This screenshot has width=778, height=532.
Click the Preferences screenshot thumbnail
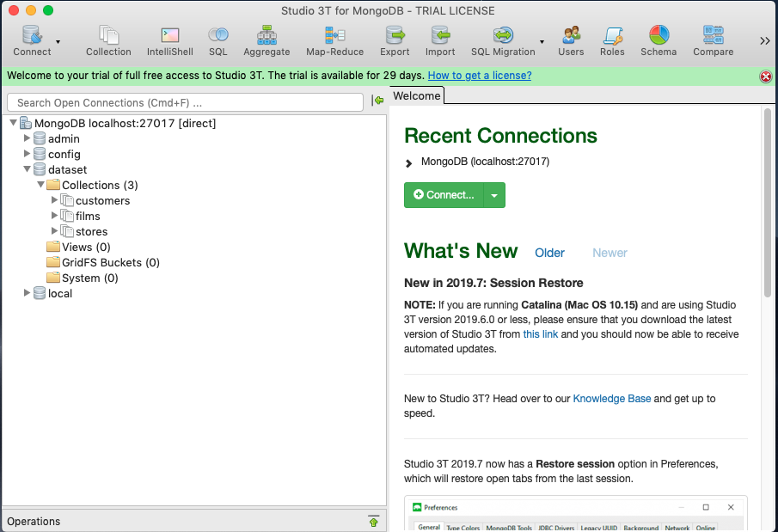576,513
